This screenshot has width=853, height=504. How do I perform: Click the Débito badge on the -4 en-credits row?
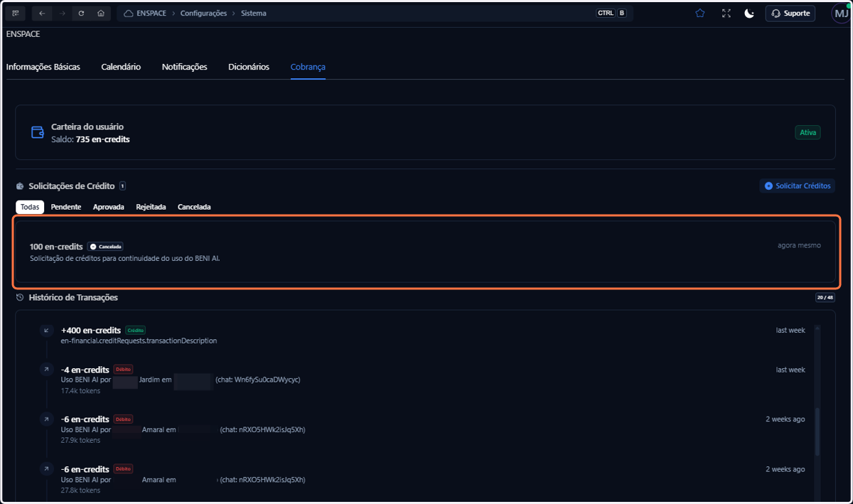pos(123,370)
